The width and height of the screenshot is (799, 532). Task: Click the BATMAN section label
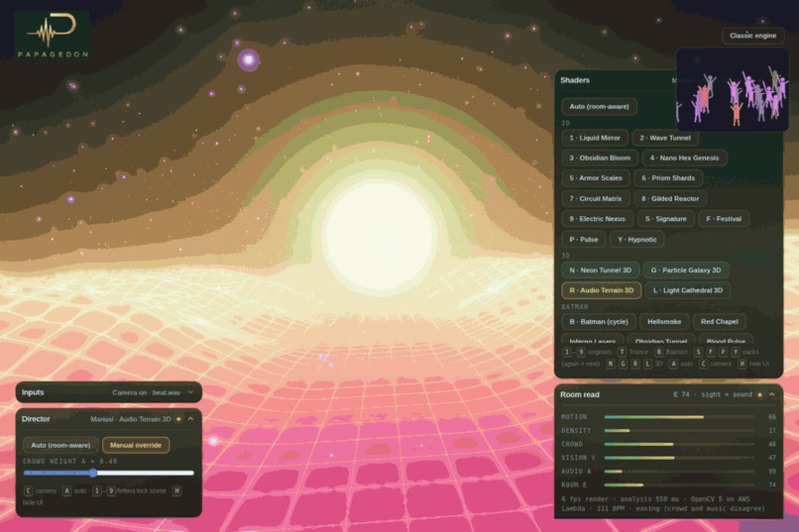tap(575, 307)
